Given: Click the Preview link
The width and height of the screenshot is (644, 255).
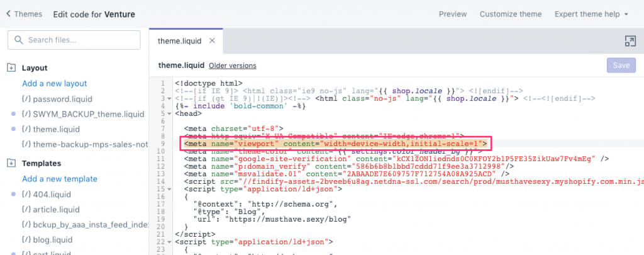Looking at the screenshot, I should (453, 14).
